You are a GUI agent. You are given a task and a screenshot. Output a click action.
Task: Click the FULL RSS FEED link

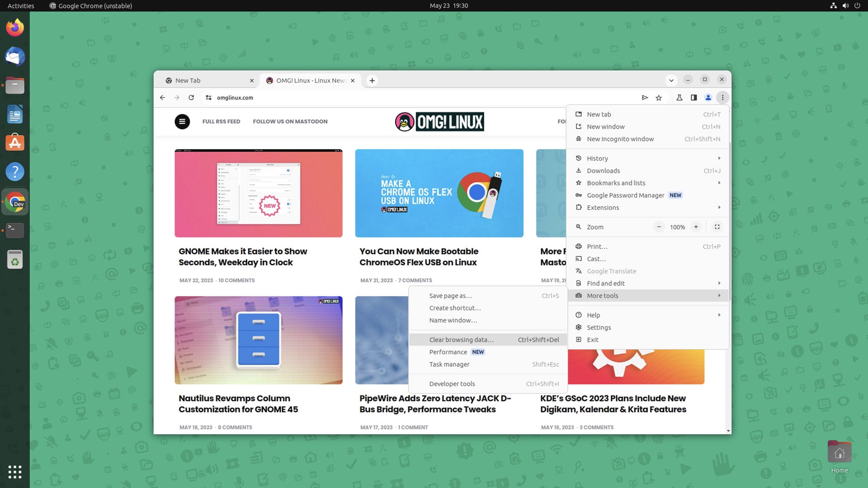point(221,122)
